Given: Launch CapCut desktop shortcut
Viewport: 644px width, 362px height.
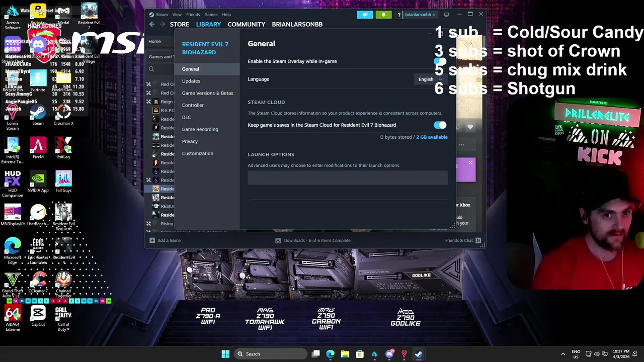Looking at the screenshot, I should [x=38, y=316].
